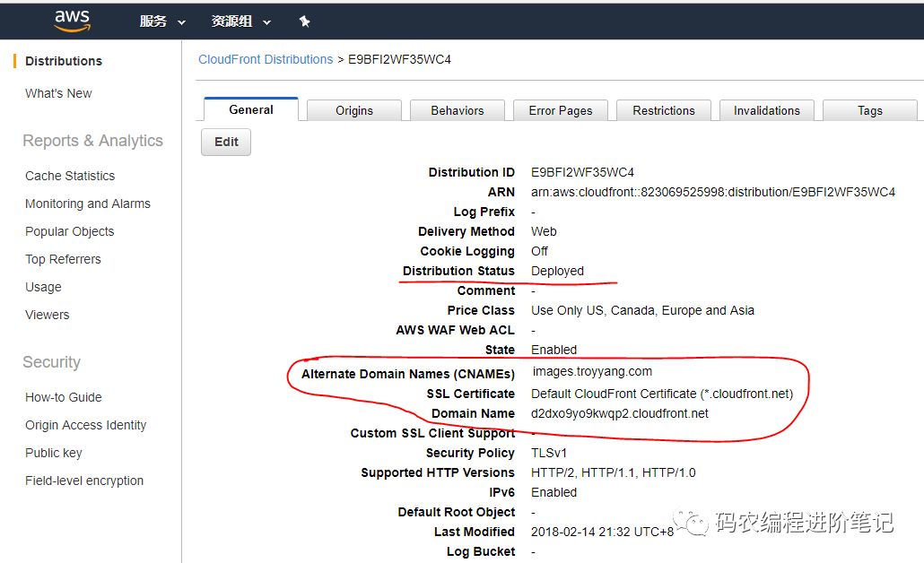Viewport: 924px width, 563px height.
Task: Click the Supported HTTP Versions value
Action: [x=613, y=472]
